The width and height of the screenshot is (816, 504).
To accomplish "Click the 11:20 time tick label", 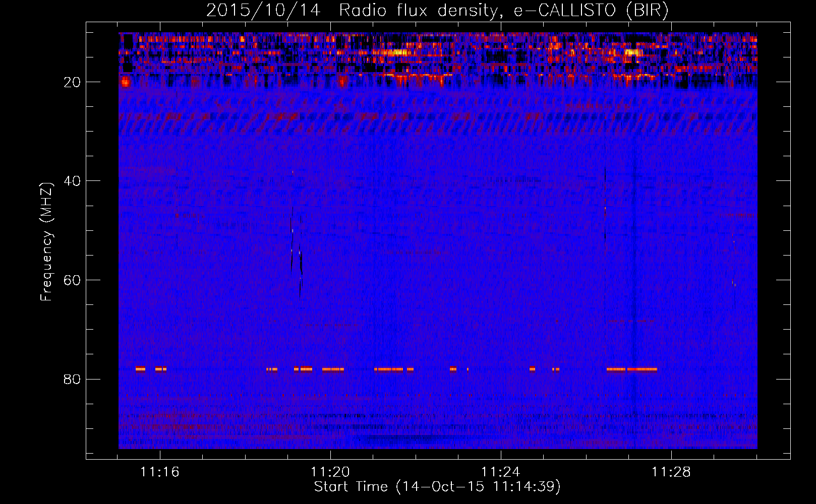I will tap(330, 472).
